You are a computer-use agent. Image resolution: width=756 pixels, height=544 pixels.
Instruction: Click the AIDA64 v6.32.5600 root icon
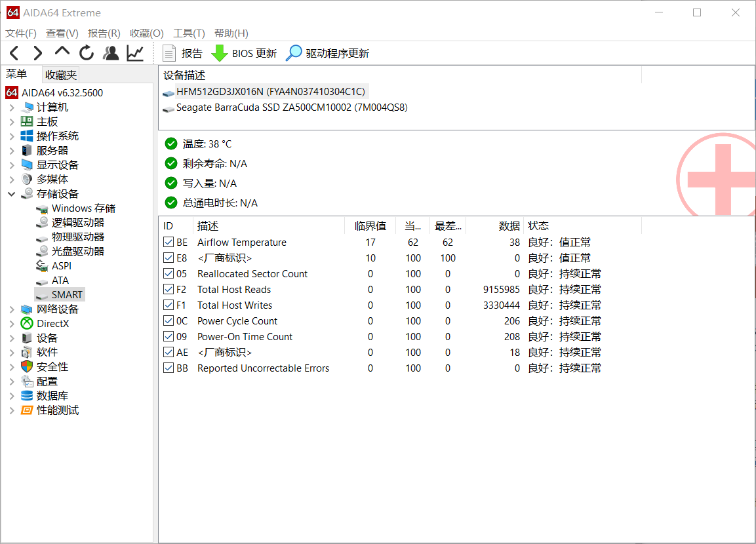click(x=12, y=92)
